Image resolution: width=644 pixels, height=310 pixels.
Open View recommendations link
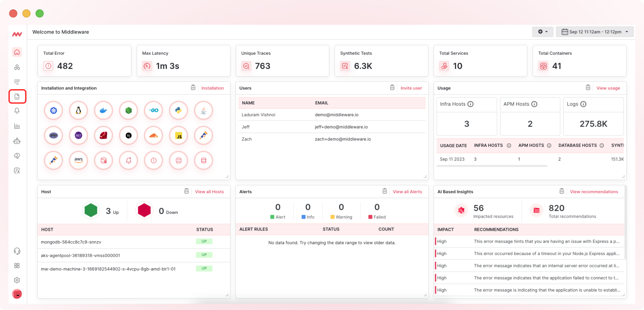pos(594,192)
